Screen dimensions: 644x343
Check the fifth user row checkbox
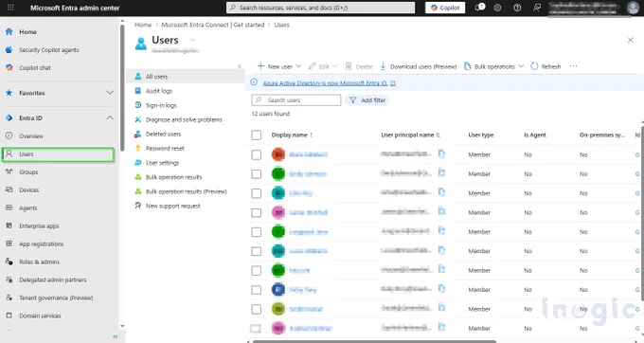click(257, 232)
